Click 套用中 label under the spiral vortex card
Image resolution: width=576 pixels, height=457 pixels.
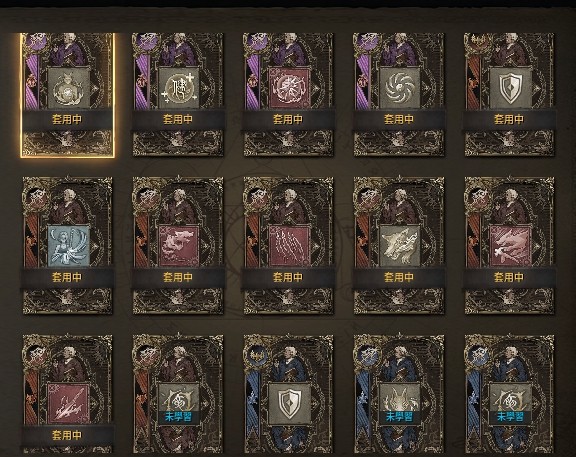[399, 119]
